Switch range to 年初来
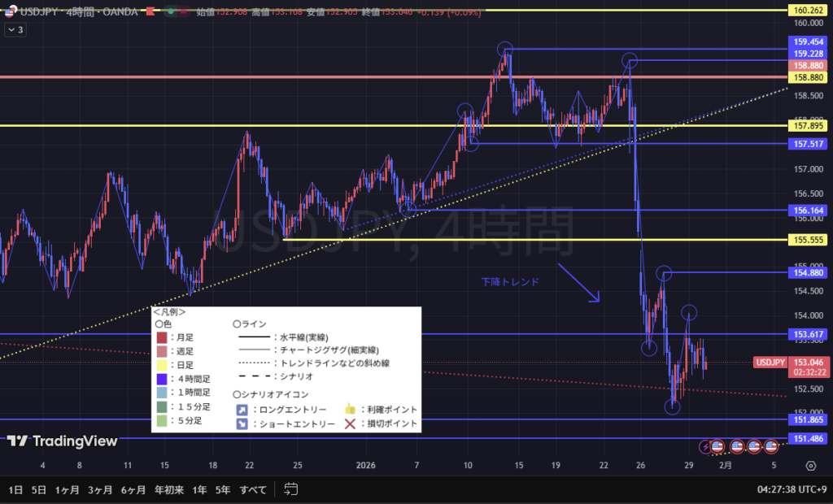This screenshot has width=833, height=504. (x=168, y=489)
